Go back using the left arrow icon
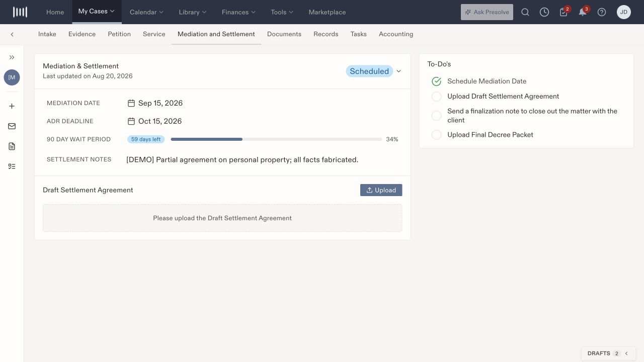The height and width of the screenshot is (362, 644). (x=12, y=34)
